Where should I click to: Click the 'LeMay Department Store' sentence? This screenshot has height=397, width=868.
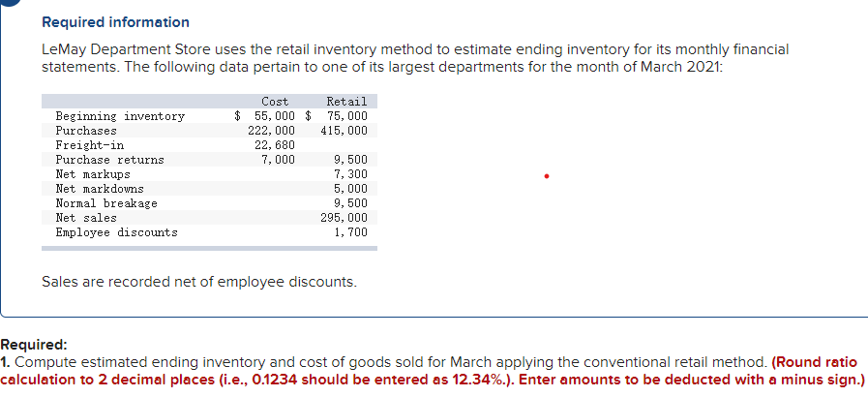(x=415, y=58)
